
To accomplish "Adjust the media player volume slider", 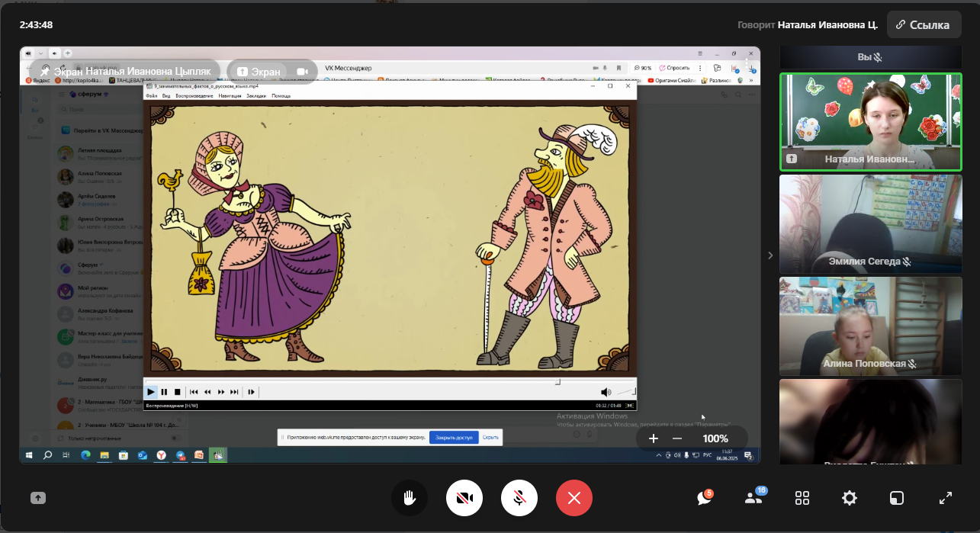I will click(625, 391).
